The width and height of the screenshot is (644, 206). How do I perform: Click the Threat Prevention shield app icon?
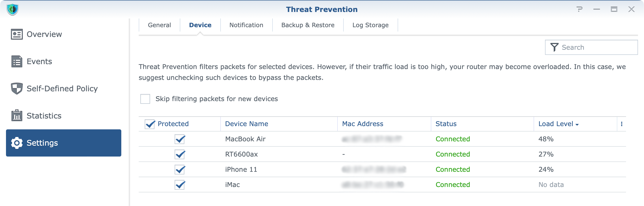[13, 10]
